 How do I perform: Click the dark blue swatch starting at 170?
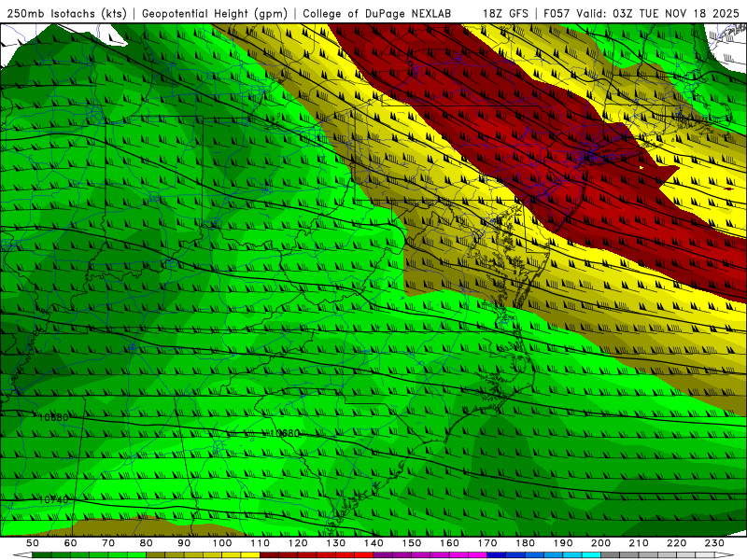coord(497,555)
